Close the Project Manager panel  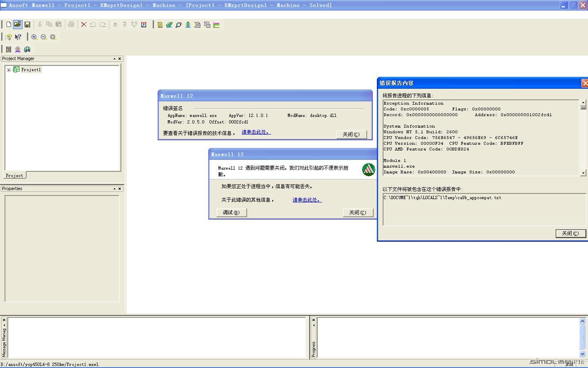[x=120, y=58]
